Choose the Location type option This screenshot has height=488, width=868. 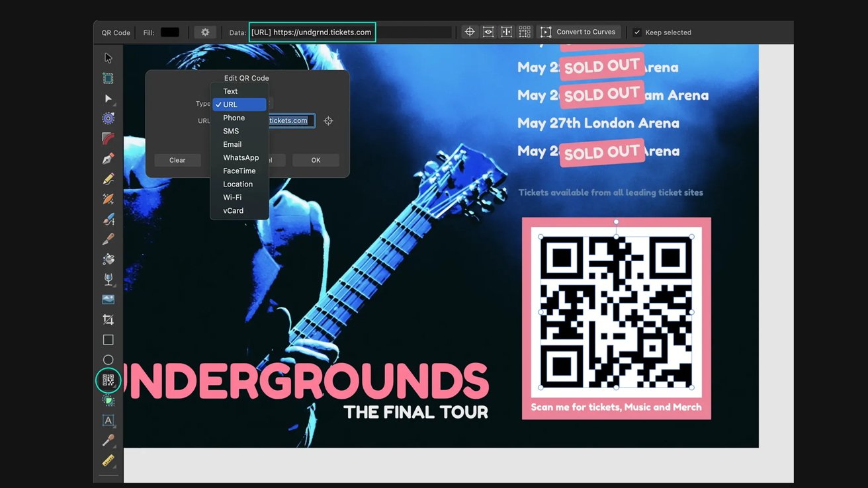tap(238, 184)
